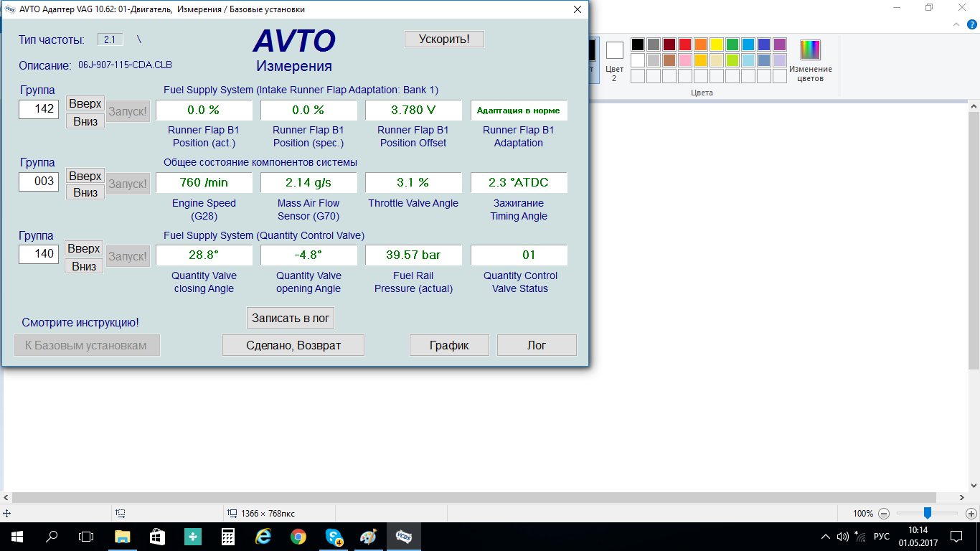
Task: Switch to the Paint taskbar icon
Action: tap(368, 536)
